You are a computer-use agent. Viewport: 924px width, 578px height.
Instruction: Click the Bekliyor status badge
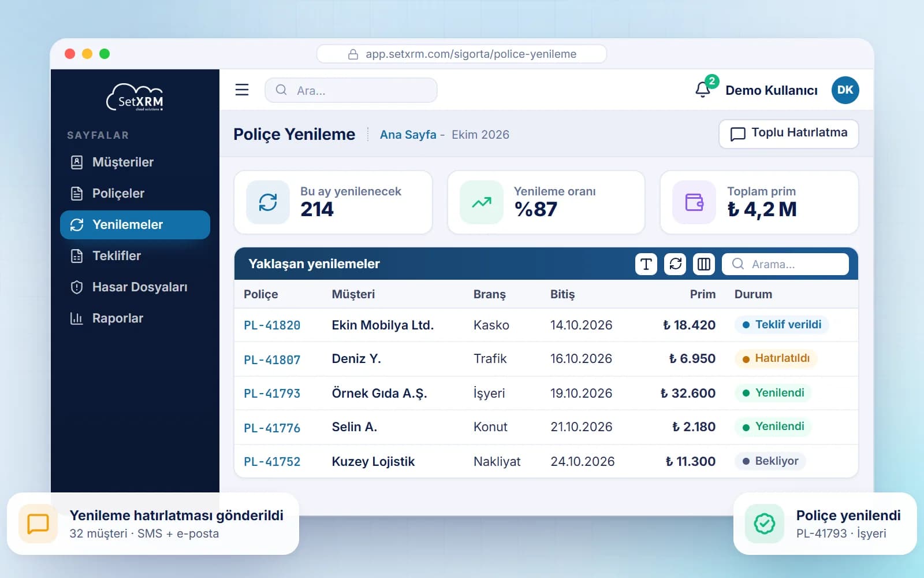click(x=770, y=461)
